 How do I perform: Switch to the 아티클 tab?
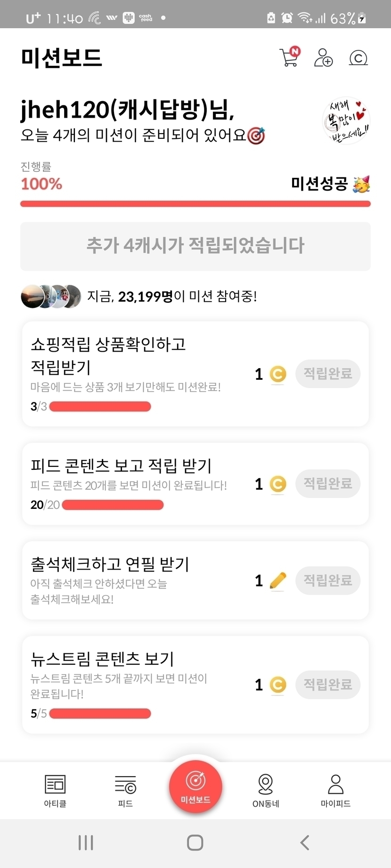[55, 790]
